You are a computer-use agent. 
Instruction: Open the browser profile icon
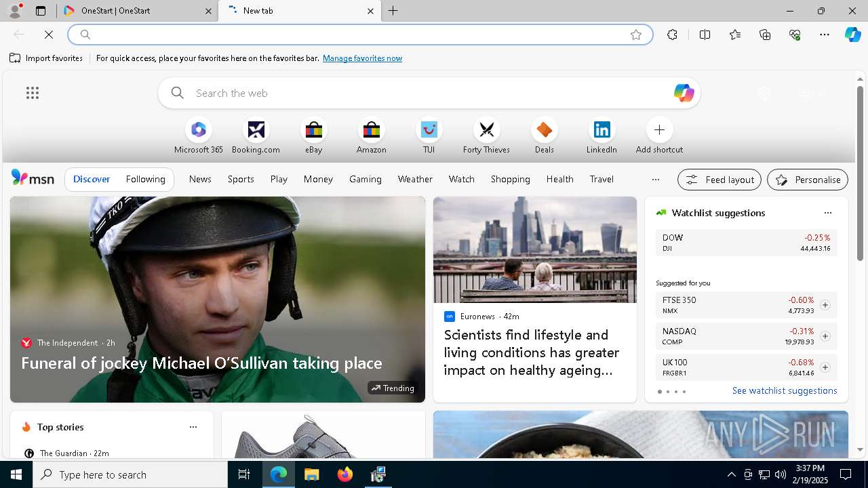pyautogui.click(x=15, y=11)
